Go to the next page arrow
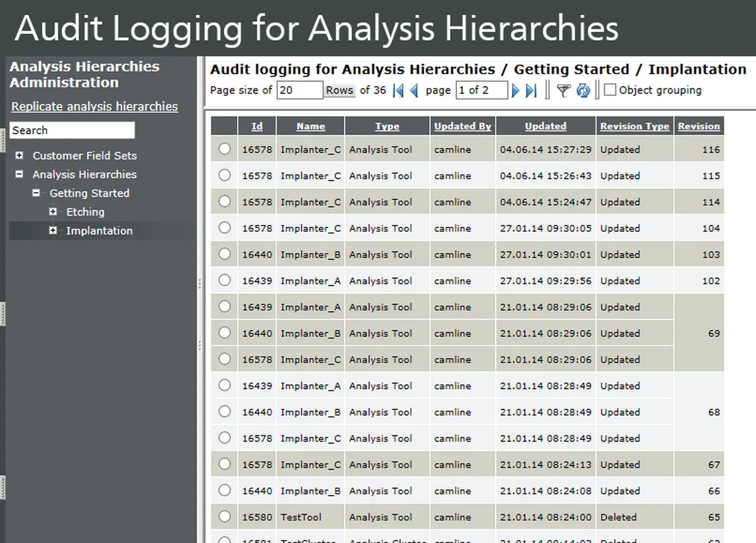This screenshot has width=756, height=543. tap(515, 91)
